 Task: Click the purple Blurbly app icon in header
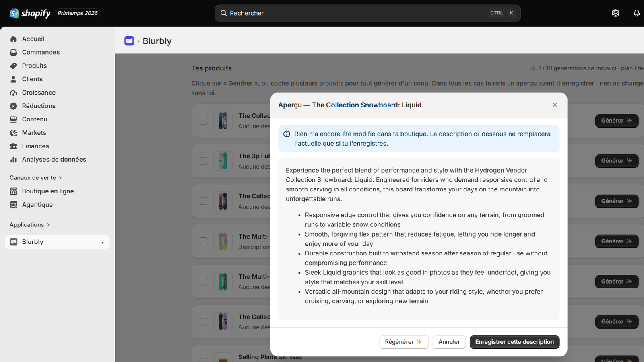(129, 41)
